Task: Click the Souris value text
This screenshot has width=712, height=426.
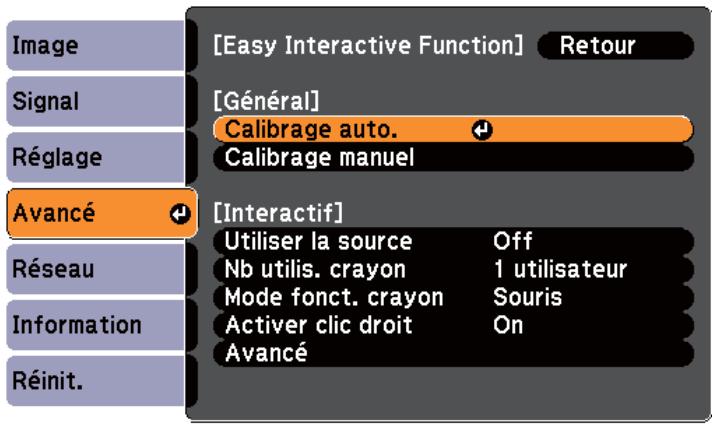Action: (x=528, y=297)
